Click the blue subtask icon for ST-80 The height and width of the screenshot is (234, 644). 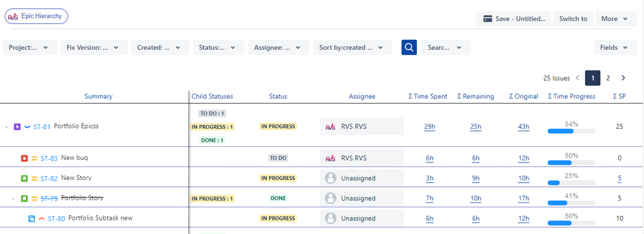tap(32, 219)
